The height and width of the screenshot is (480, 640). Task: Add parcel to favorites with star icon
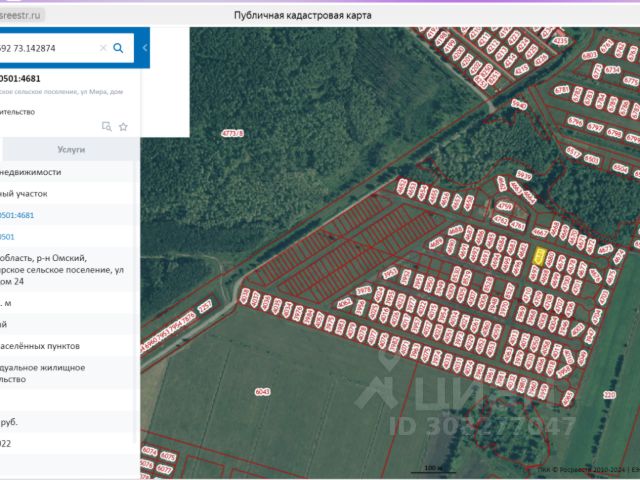(x=123, y=127)
